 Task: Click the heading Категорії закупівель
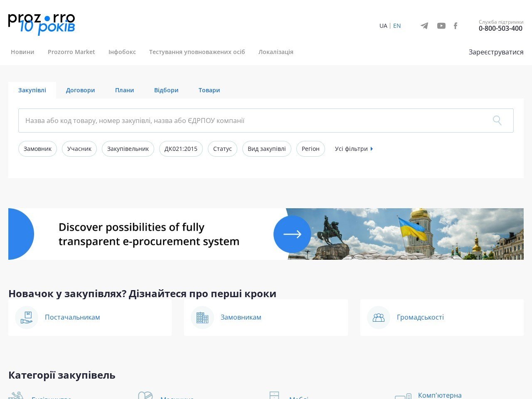click(x=62, y=375)
